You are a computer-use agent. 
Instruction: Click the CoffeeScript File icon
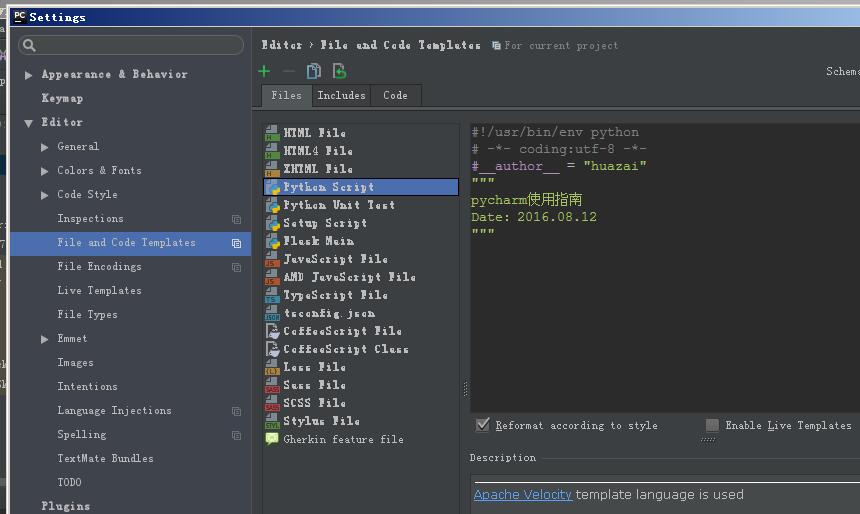pos(272,331)
